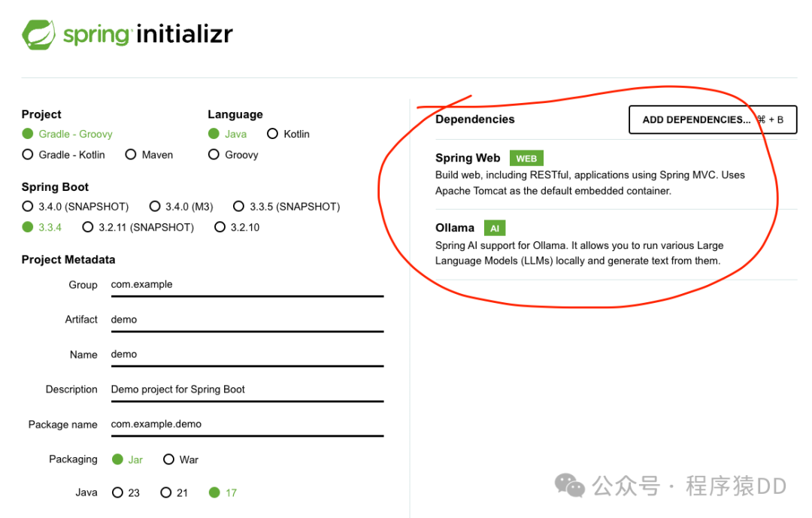Viewport: 812px width, 518px height.
Task: Click the Ollama dependency entry
Action: click(x=617, y=244)
